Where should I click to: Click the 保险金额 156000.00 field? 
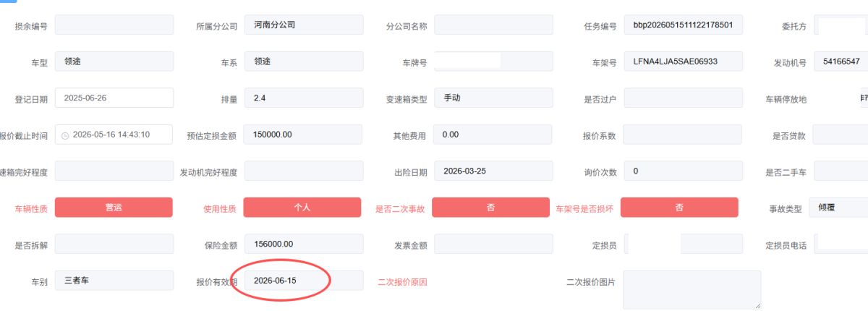(304, 244)
